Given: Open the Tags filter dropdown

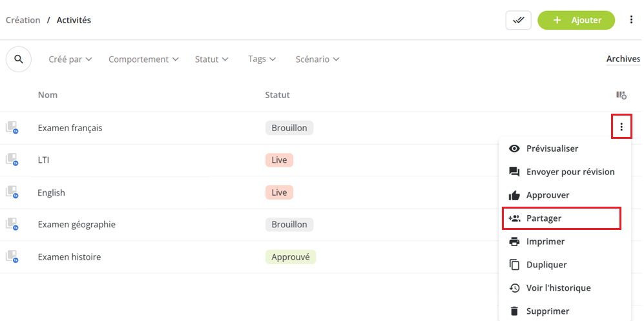Looking at the screenshot, I should 262,59.
